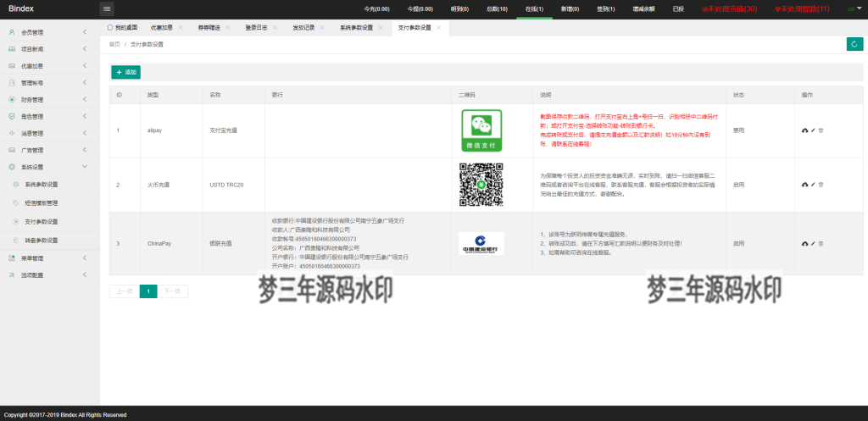Click the WeChat pay QR thumbnail
The image size is (868, 421).
(481, 130)
